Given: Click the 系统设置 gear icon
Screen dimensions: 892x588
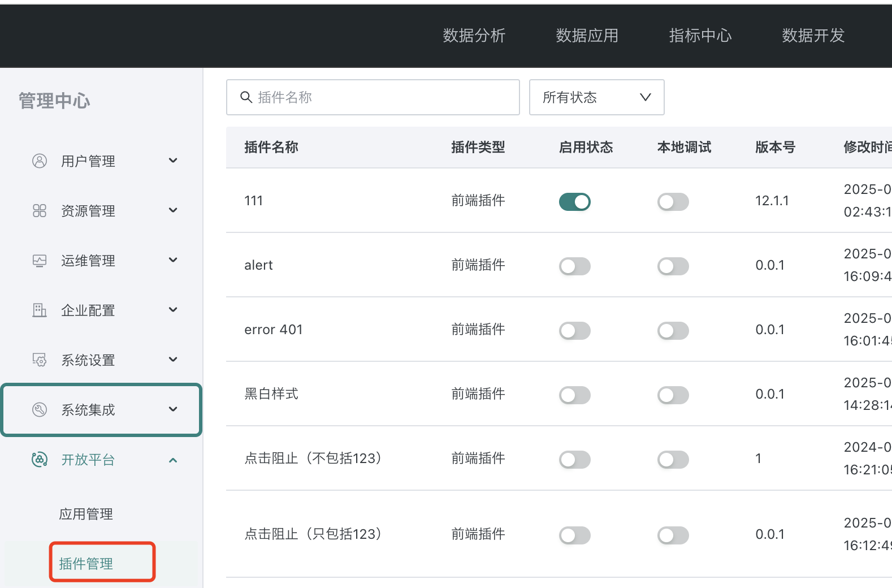Looking at the screenshot, I should 40,360.
